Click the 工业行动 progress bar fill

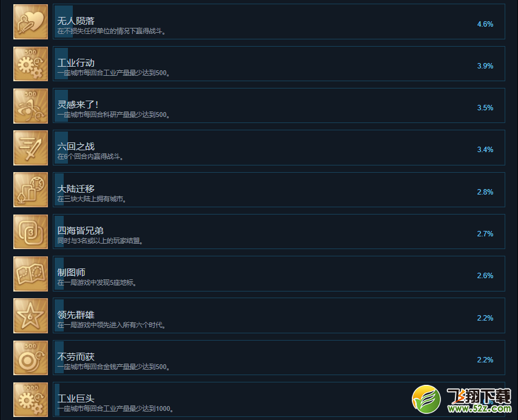[61, 64]
